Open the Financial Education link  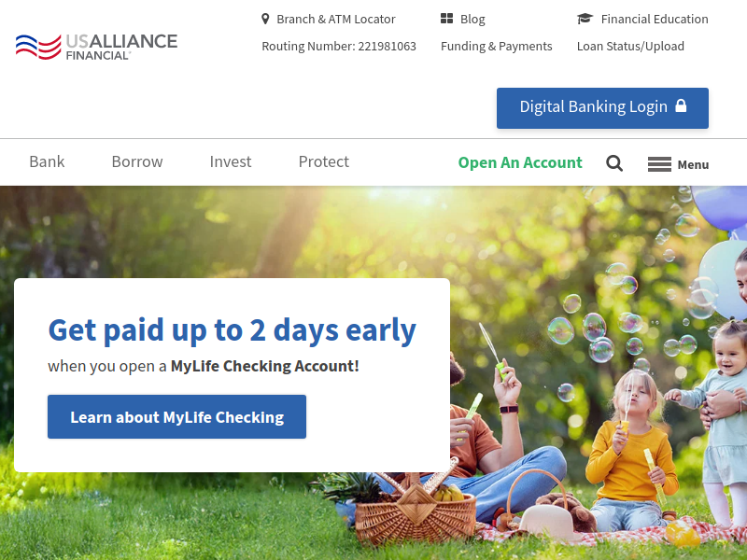[x=655, y=19]
